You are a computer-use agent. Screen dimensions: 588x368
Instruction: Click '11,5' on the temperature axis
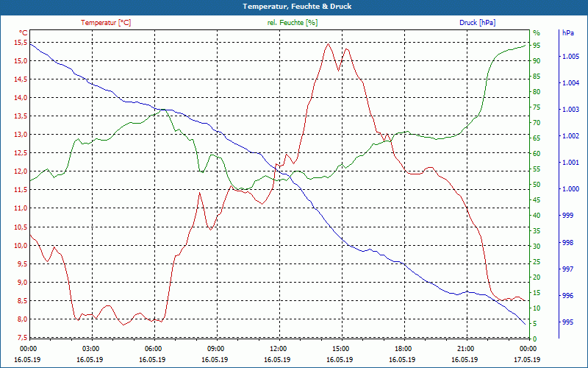[21, 190]
